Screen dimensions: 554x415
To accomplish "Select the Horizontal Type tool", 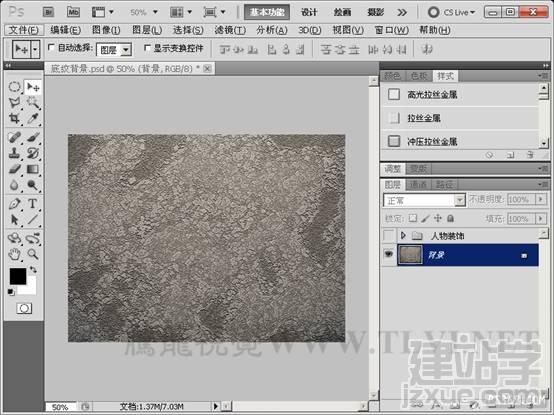I will [x=33, y=203].
